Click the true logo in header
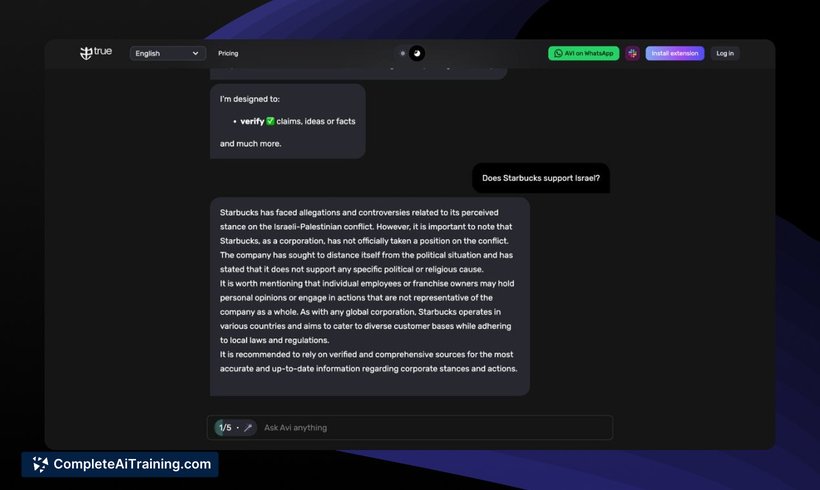The width and height of the screenshot is (820, 490). [96, 52]
